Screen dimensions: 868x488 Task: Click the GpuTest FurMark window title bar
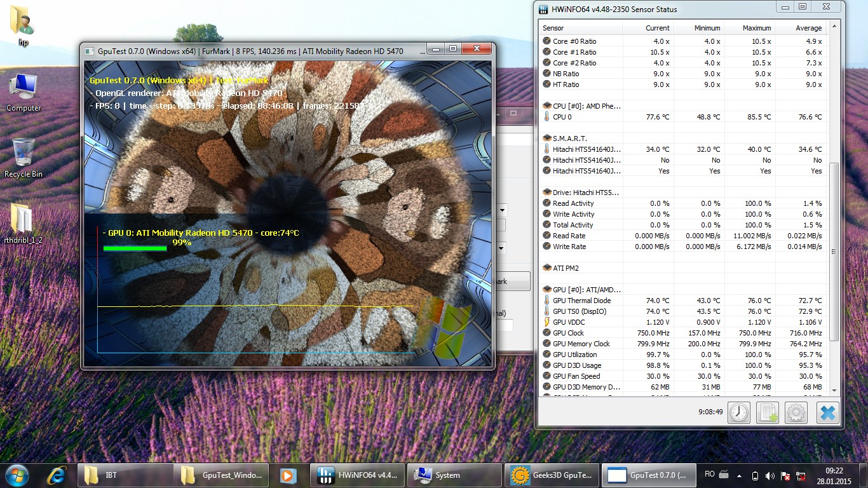(x=254, y=51)
